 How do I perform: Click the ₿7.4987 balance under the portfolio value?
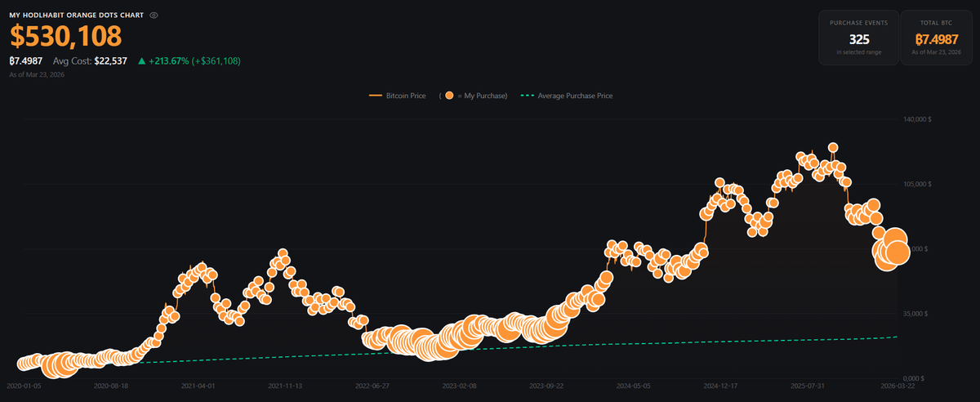26,60
